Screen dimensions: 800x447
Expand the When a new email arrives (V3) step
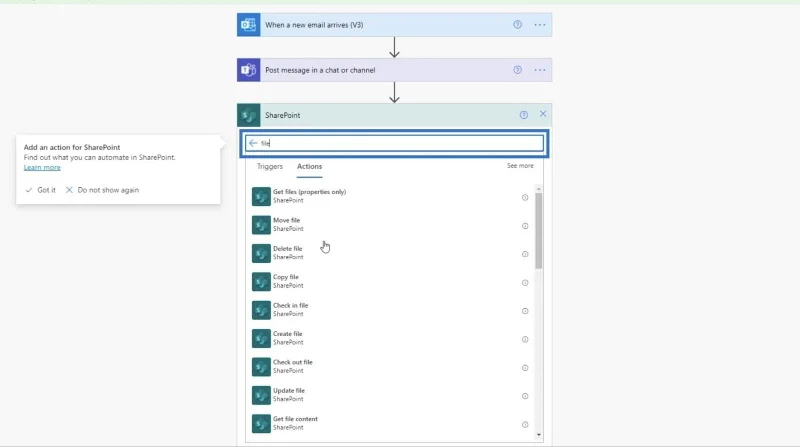(394, 24)
